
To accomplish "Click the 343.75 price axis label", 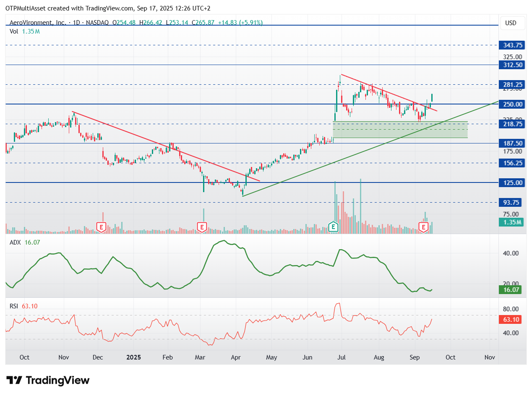I will [x=511, y=45].
